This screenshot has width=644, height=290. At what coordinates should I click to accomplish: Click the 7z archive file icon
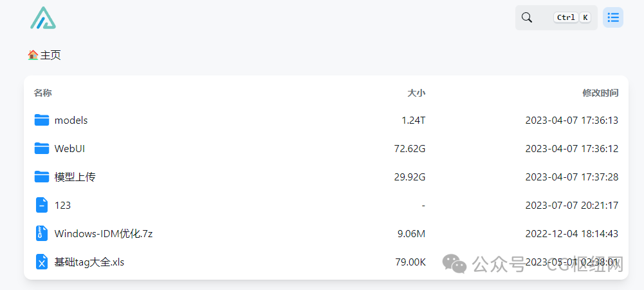(42, 233)
